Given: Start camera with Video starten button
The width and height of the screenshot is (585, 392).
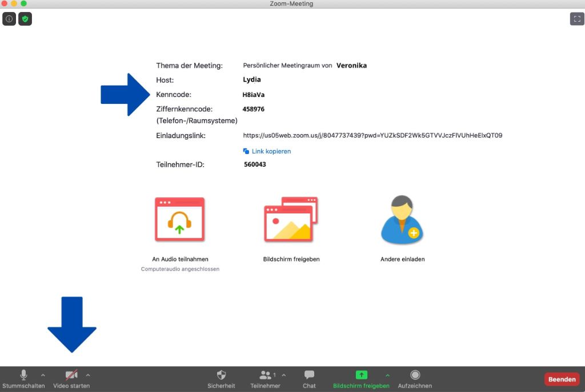Looking at the screenshot, I should point(71,379).
